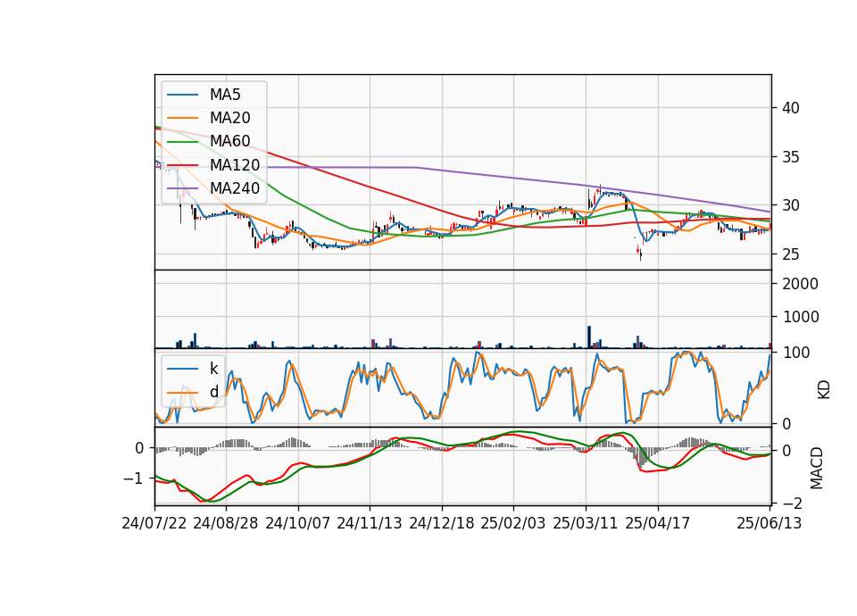Click the tallest volume bar near 25/03/11
The width and height of the screenshot is (857, 616).
(589, 337)
